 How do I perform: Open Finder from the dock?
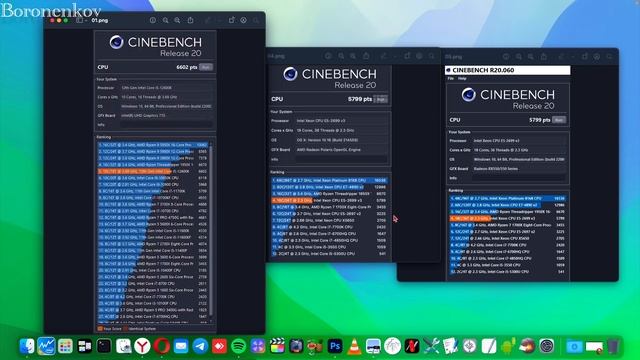[27, 346]
